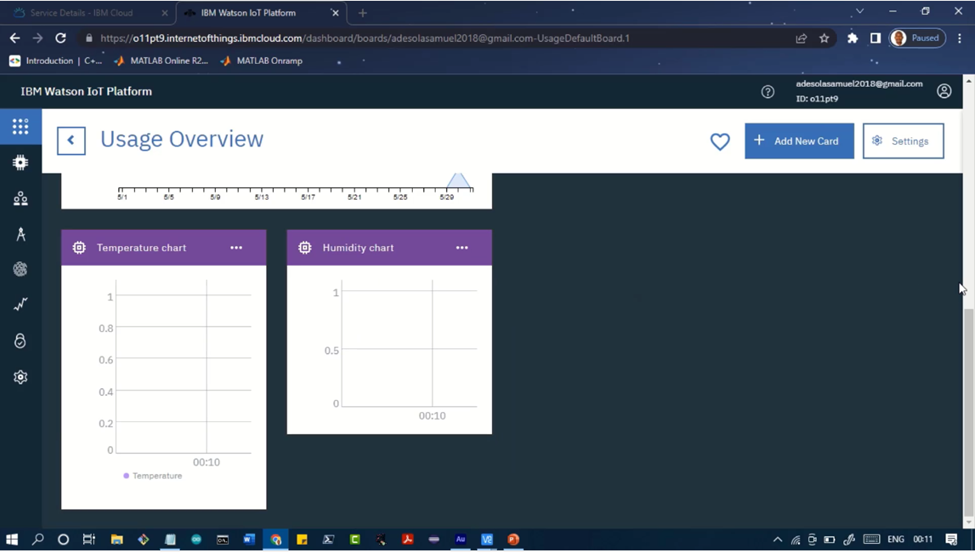Mark board as favorite with heart icon
This screenshot has height=552, width=975.
[720, 142]
